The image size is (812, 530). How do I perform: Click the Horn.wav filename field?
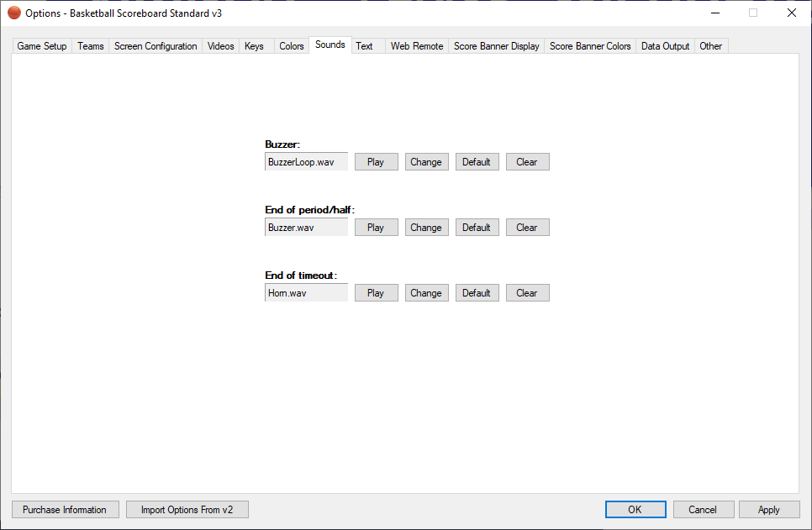point(306,293)
